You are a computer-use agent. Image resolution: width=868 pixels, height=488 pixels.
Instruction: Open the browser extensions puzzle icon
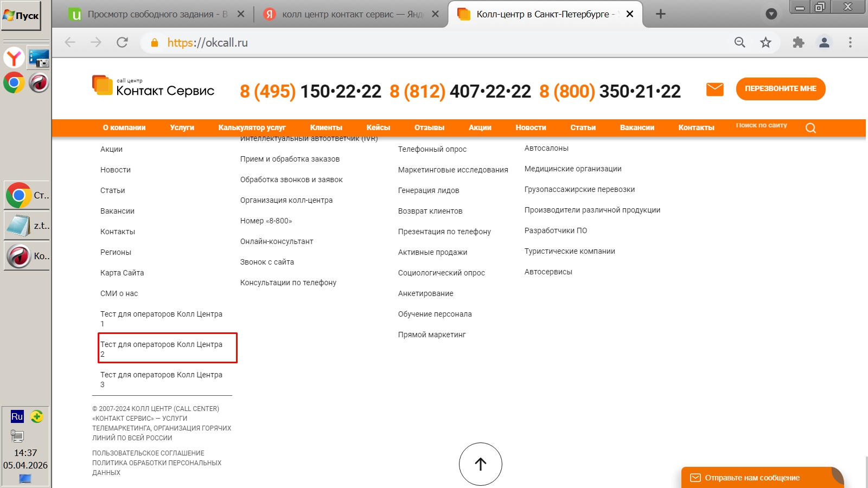(x=798, y=42)
